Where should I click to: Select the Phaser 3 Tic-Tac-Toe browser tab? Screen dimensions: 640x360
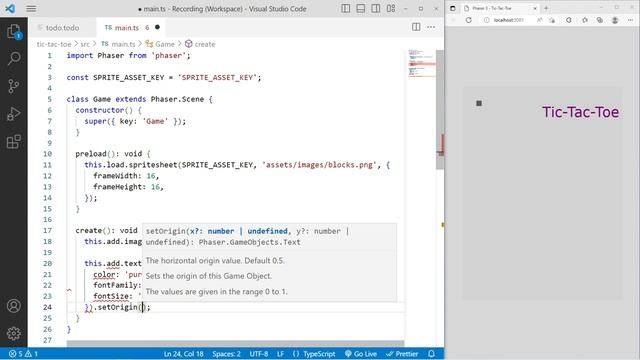500,8
